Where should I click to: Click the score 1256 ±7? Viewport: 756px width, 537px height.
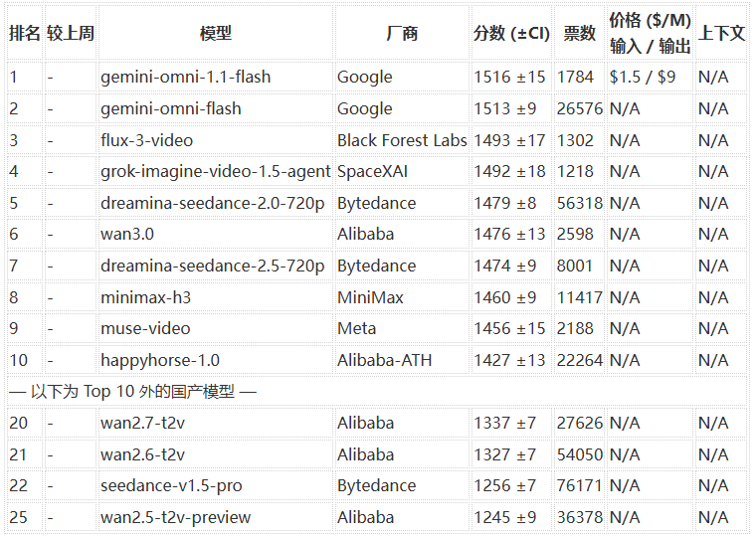click(504, 486)
